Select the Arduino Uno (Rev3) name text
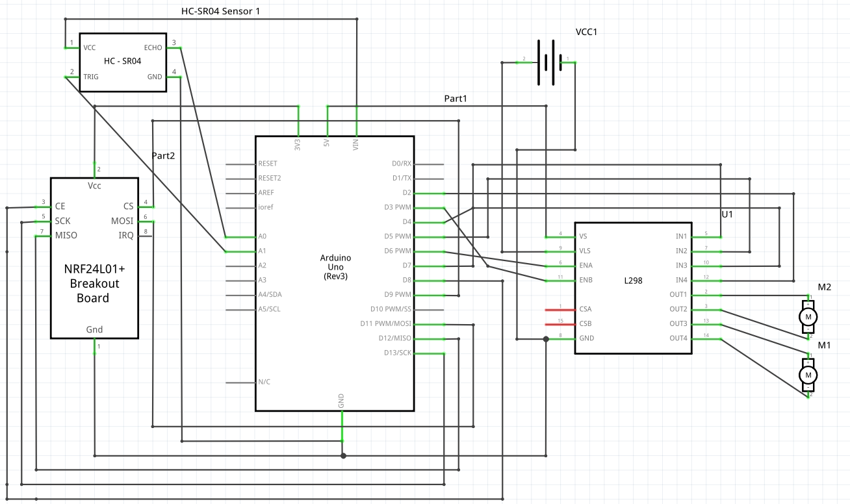The image size is (850, 504). [336, 267]
